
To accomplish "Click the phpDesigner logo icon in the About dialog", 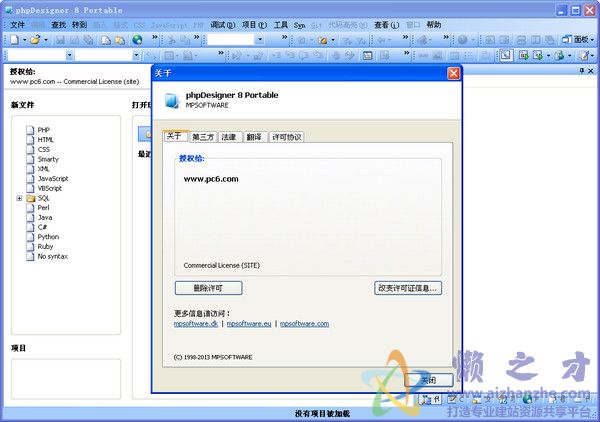I will (x=171, y=100).
